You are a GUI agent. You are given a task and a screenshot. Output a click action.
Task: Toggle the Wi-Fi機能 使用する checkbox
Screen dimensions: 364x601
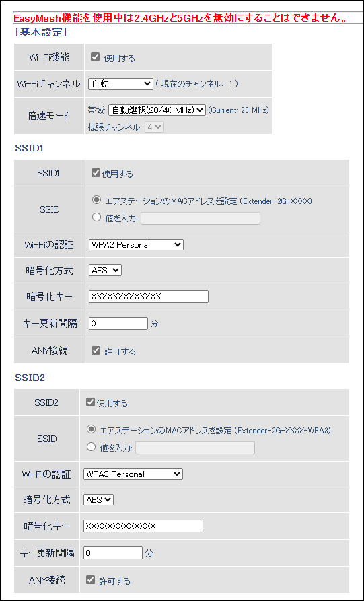pyautogui.click(x=95, y=57)
